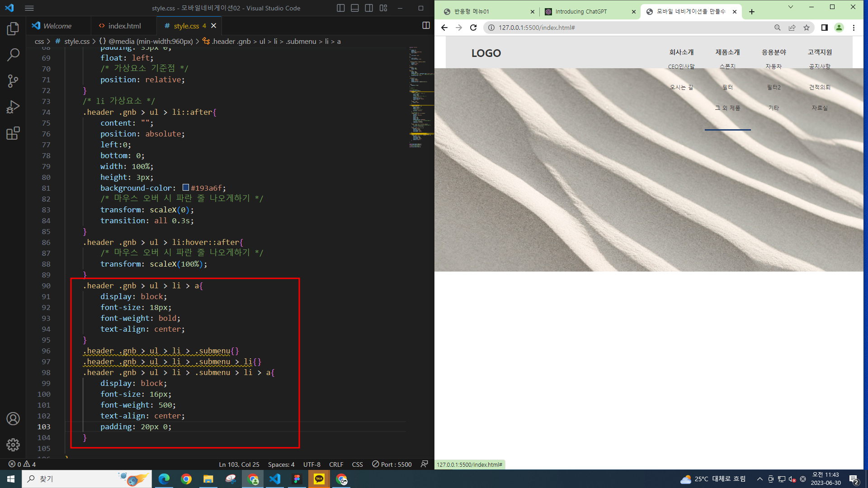Split the editor to the right

[x=426, y=26]
